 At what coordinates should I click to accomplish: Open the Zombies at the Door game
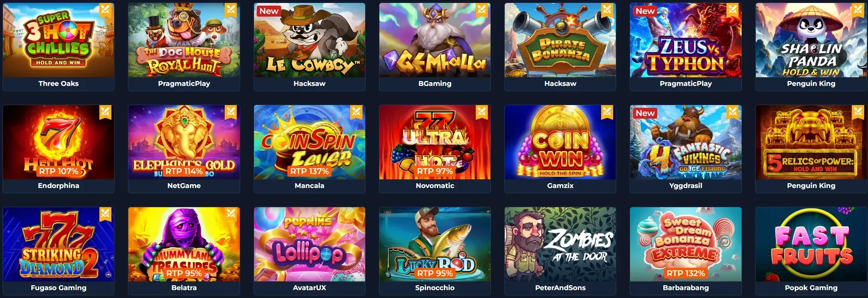click(x=560, y=245)
